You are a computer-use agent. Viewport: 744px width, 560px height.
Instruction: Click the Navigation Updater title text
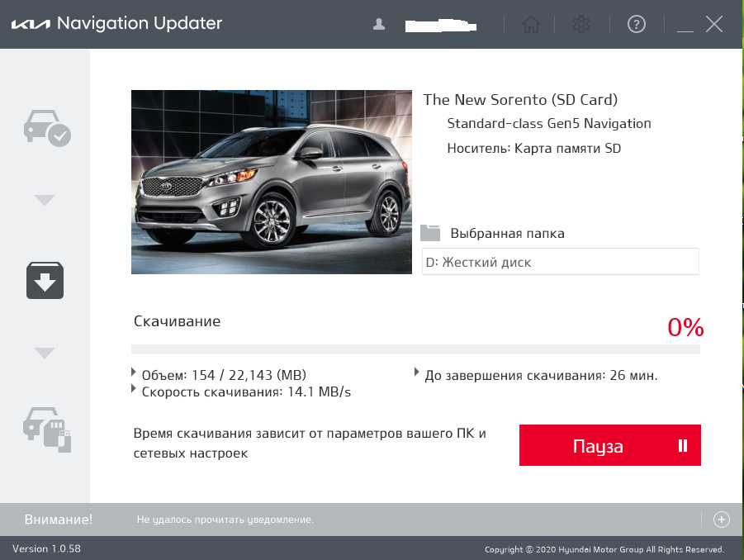click(140, 23)
